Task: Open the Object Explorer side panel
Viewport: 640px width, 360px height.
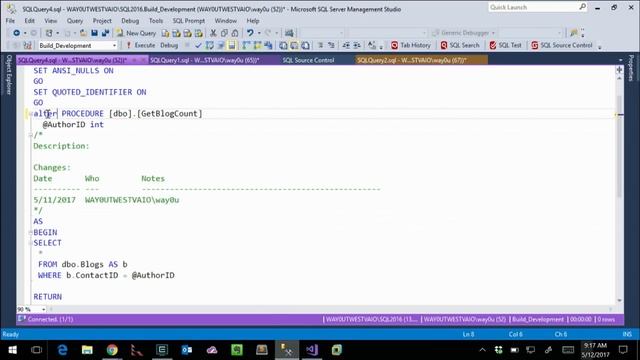Action: (x=9, y=75)
